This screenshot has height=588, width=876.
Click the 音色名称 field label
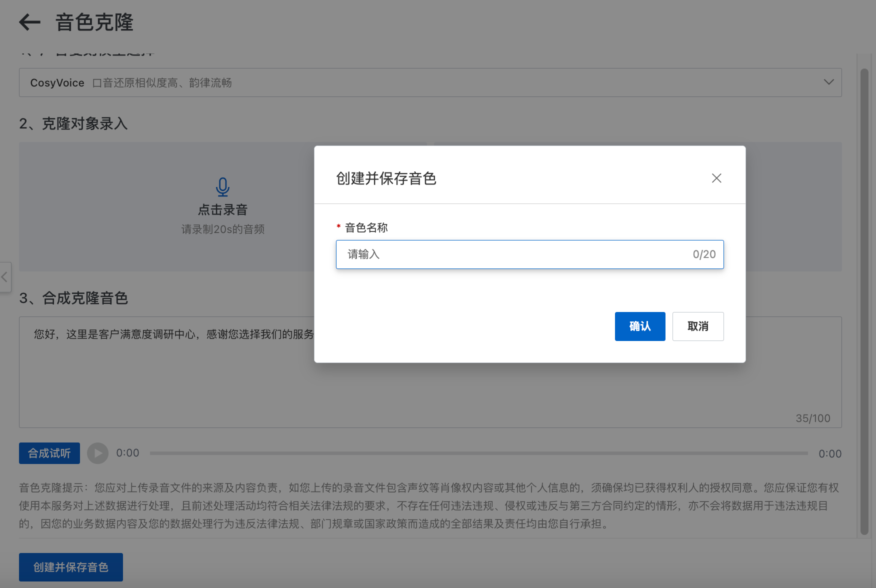(366, 228)
